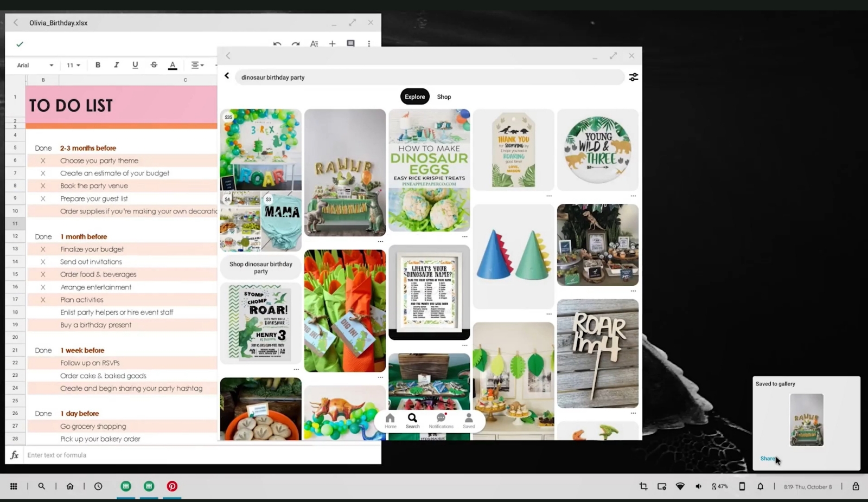Go back from Pinterest search results
868x502 pixels.
click(227, 76)
